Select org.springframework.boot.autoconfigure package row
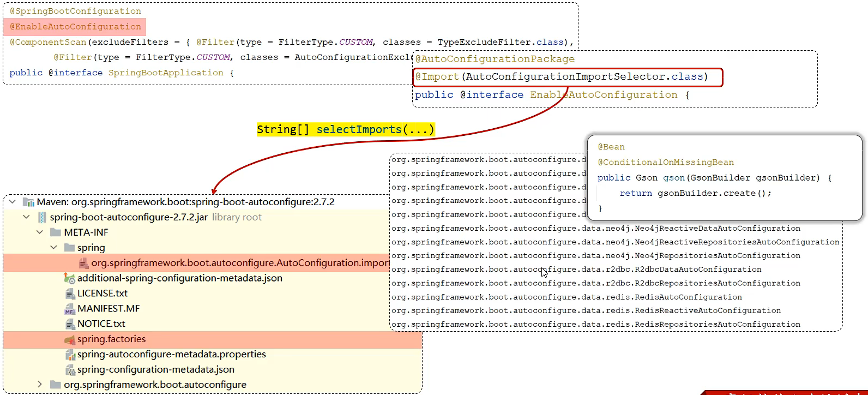 pyautogui.click(x=155, y=385)
